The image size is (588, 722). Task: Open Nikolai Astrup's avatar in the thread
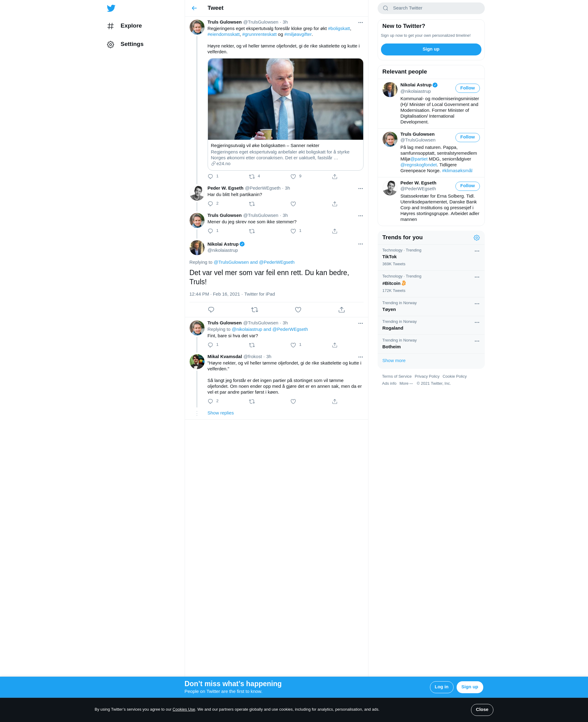pos(197,248)
